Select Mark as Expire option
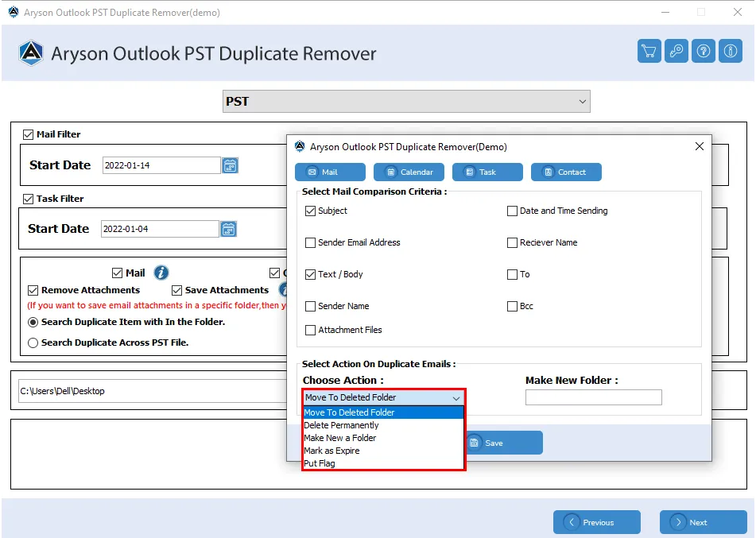The image size is (756, 538). pyautogui.click(x=383, y=451)
